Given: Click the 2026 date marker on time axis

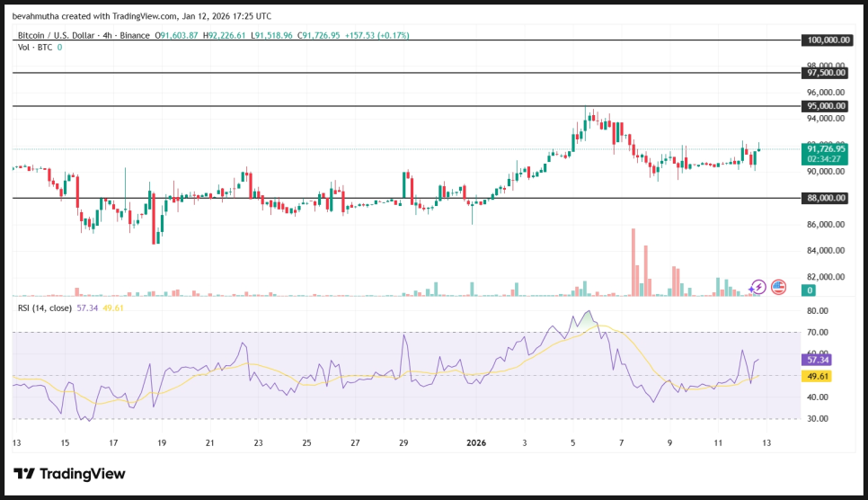Looking at the screenshot, I should [477, 442].
